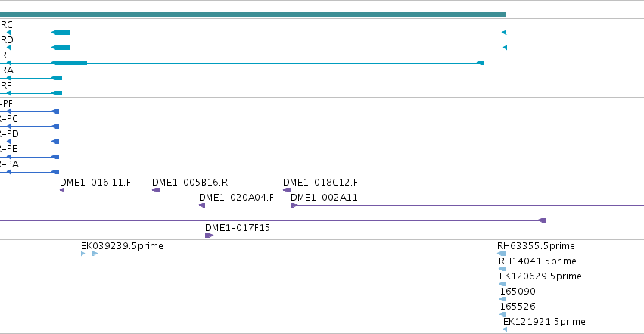
Task: Select the 165526 feature label
Action: (518, 307)
